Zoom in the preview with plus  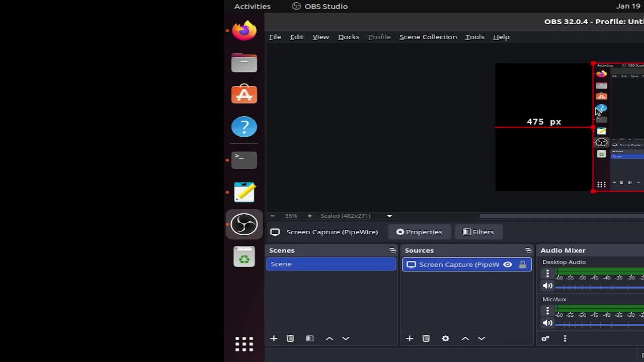point(309,216)
